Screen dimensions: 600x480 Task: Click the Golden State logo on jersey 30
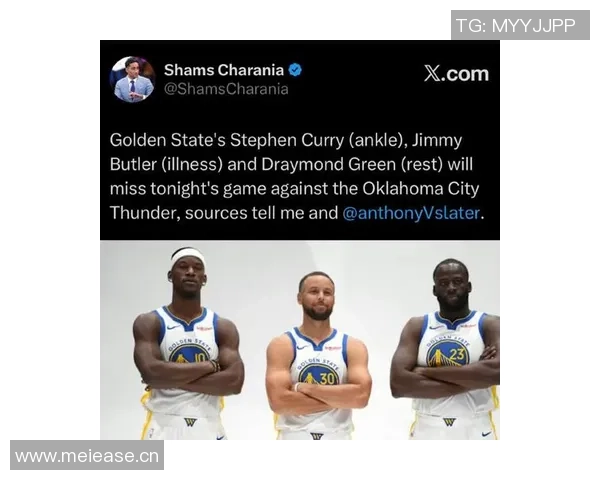point(318,372)
